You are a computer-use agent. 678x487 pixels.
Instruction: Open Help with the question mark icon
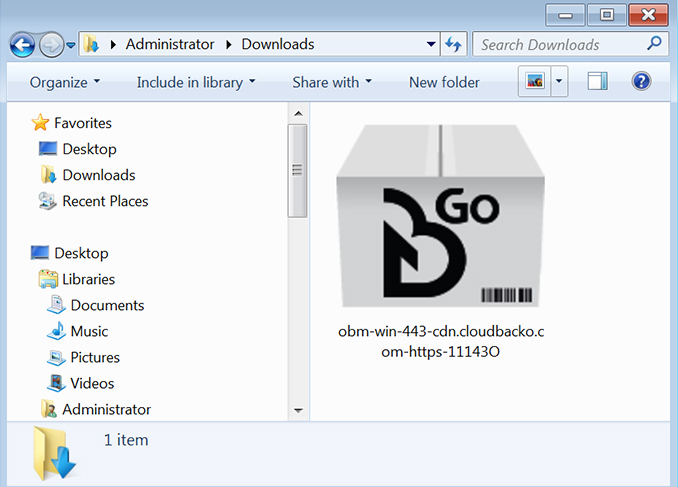coord(641,81)
